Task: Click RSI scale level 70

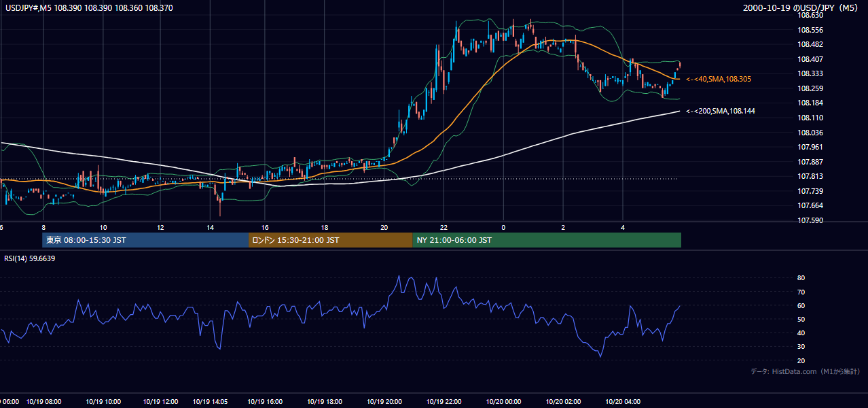Action: pyautogui.click(x=801, y=292)
